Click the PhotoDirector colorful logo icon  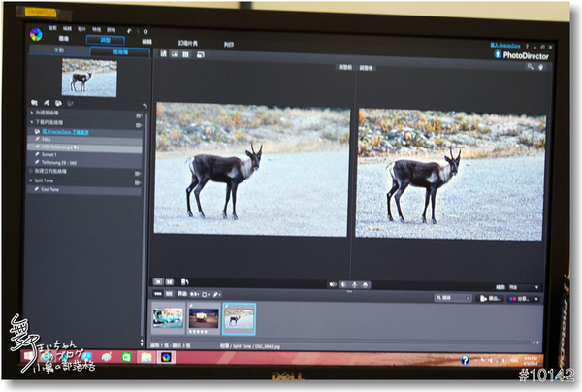coord(36,35)
